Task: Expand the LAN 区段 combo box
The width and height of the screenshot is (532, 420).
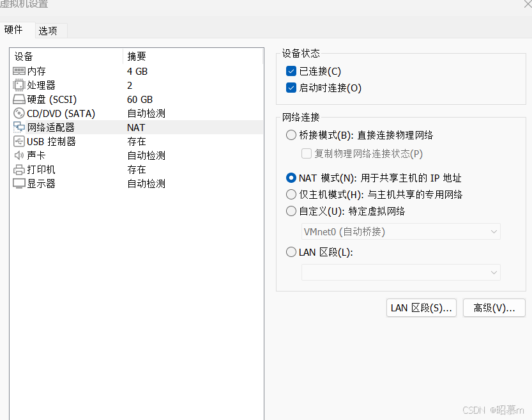Action: coord(400,272)
